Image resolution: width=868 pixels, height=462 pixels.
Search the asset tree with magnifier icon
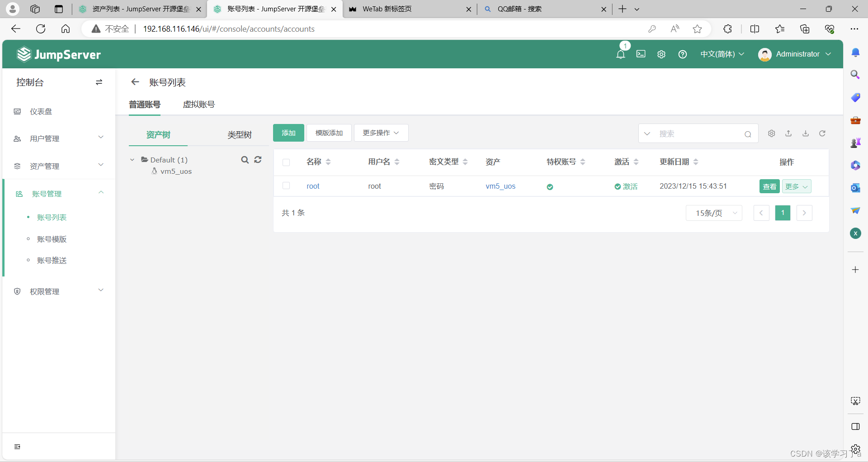coord(245,160)
